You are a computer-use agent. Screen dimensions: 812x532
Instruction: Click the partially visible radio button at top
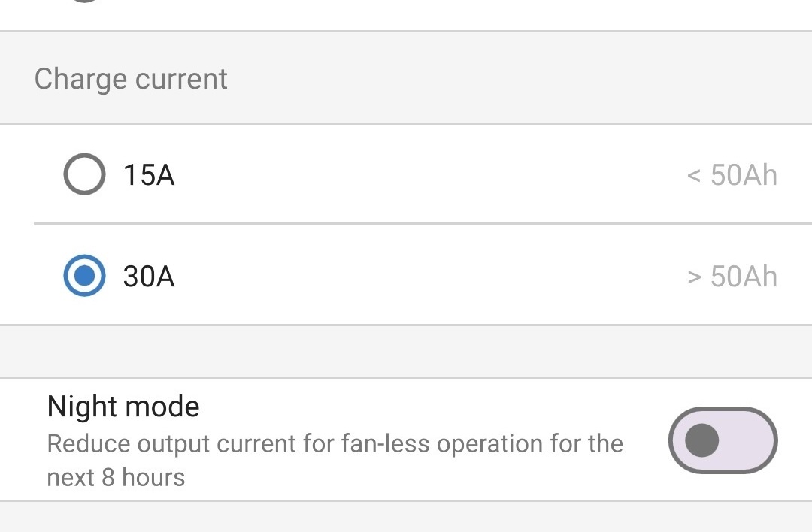point(85,4)
